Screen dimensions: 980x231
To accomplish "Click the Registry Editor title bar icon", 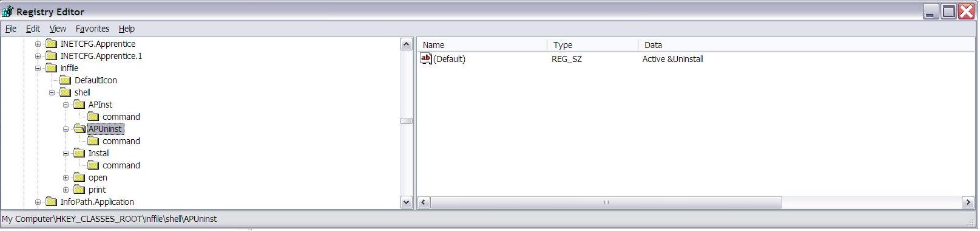I will point(8,12).
